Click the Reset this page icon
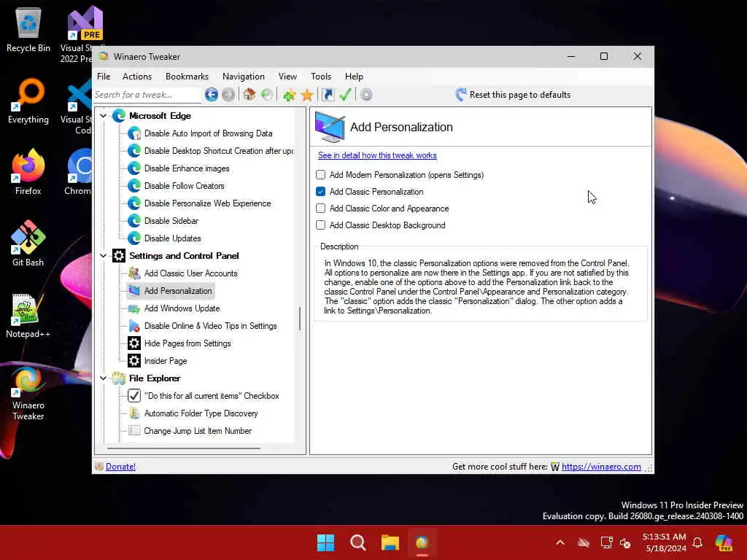Screen dimensions: 747x560 point(461,95)
